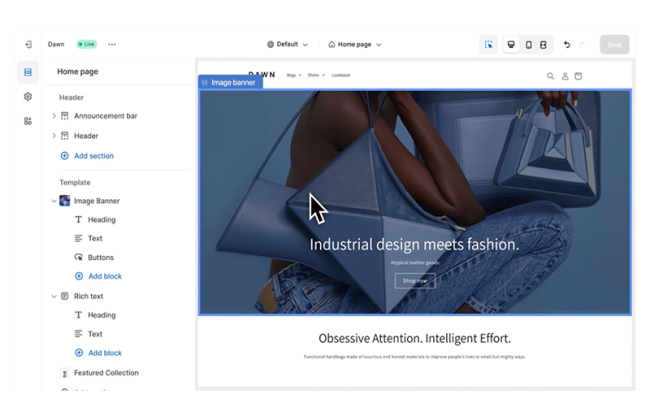Open the Default market dropdown
Screen dimensions: 650x420
point(288,44)
